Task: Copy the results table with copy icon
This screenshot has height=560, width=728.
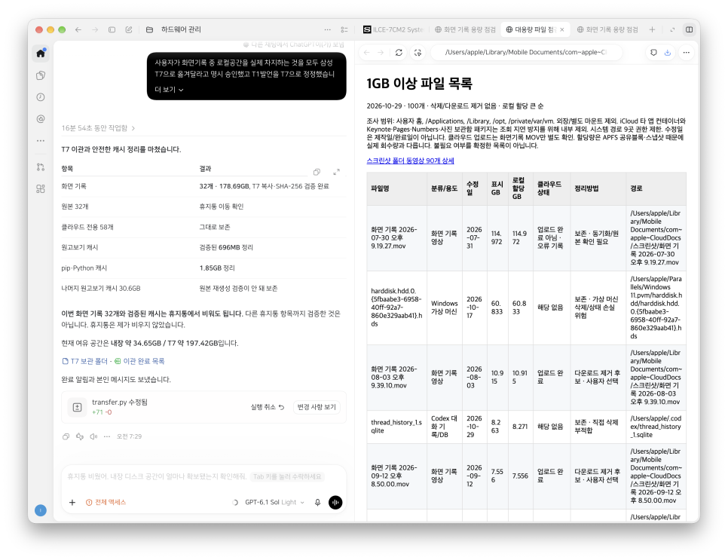Action: click(x=317, y=172)
